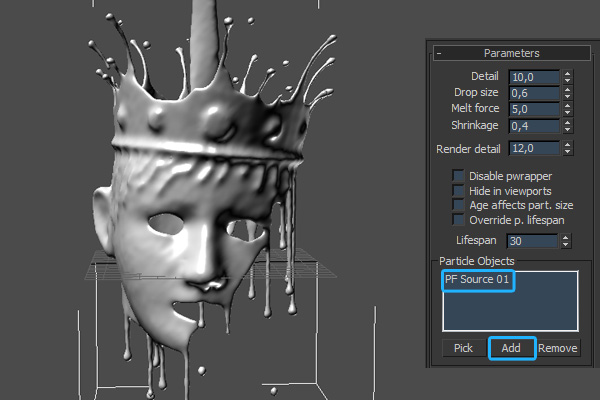Image resolution: width=600 pixels, height=400 pixels.
Task: Click the Drop size spinner arrows
Action: tap(567, 93)
